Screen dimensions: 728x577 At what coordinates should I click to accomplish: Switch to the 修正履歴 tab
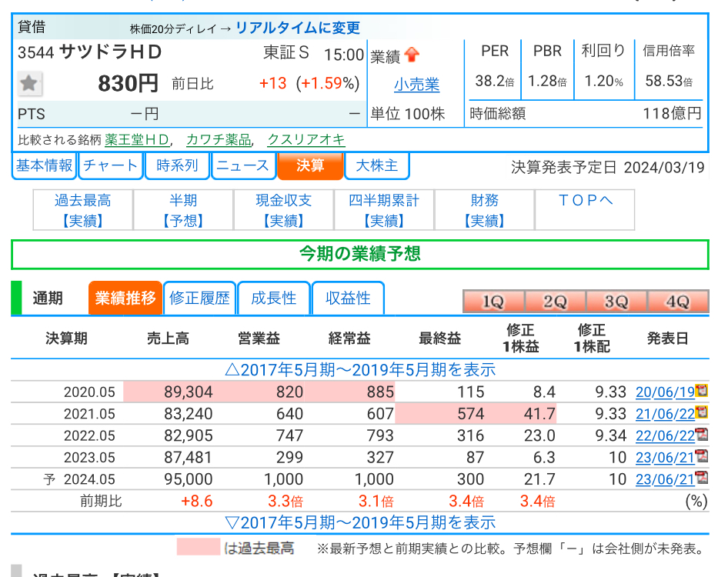[x=199, y=298]
